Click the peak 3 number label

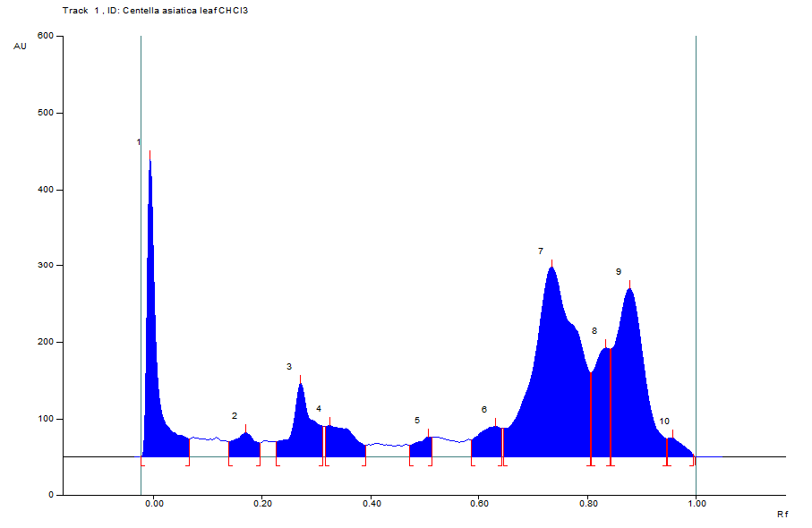click(289, 367)
